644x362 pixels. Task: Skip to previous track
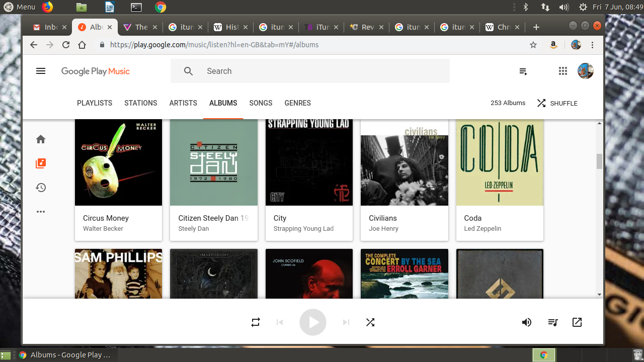point(280,322)
